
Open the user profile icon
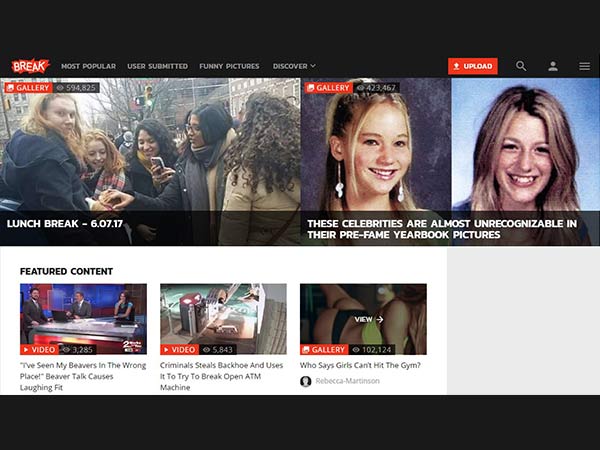click(552, 66)
